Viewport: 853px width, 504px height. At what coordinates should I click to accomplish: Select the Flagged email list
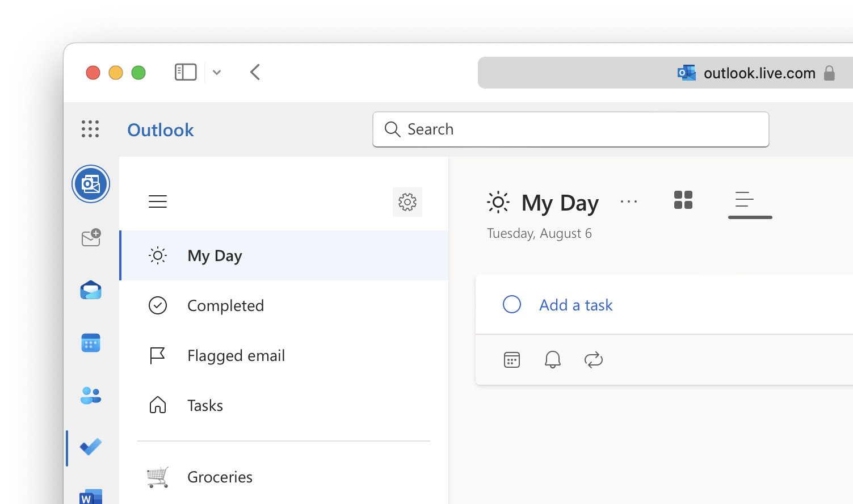click(x=284, y=355)
